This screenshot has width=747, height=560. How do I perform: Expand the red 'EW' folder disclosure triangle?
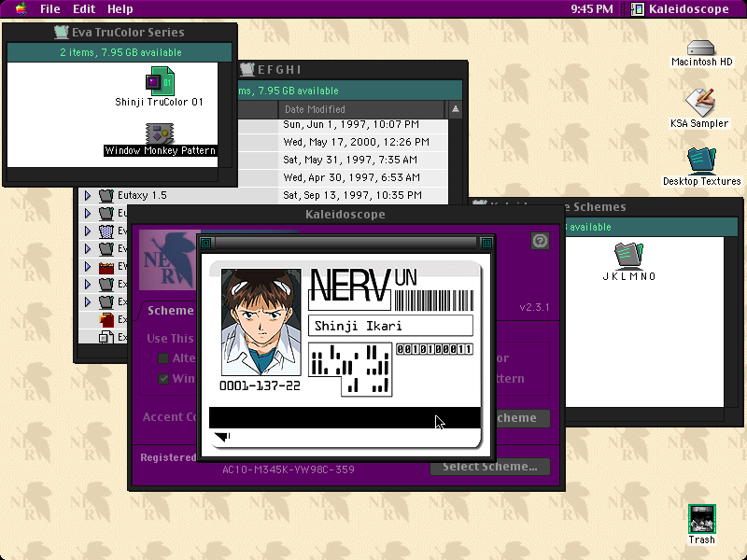pos(88,266)
